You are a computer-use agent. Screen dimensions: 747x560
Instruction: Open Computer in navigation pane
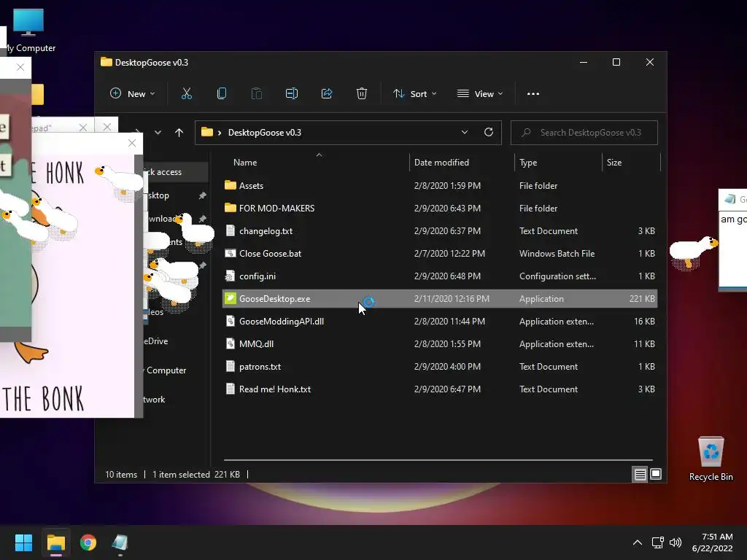click(166, 370)
